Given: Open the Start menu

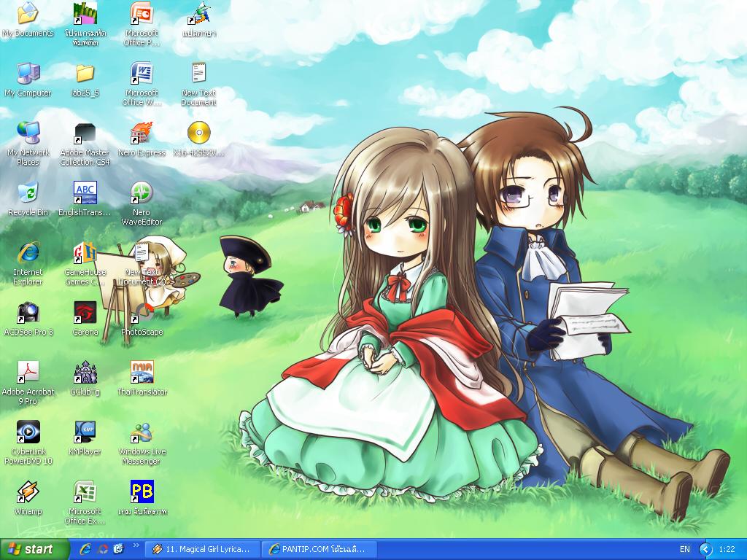Looking at the screenshot, I should point(34,550).
